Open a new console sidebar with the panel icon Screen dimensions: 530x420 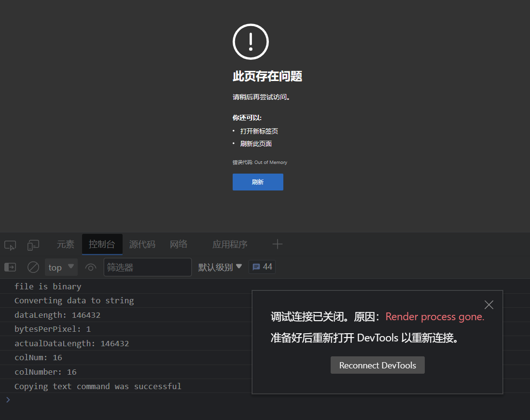10,267
